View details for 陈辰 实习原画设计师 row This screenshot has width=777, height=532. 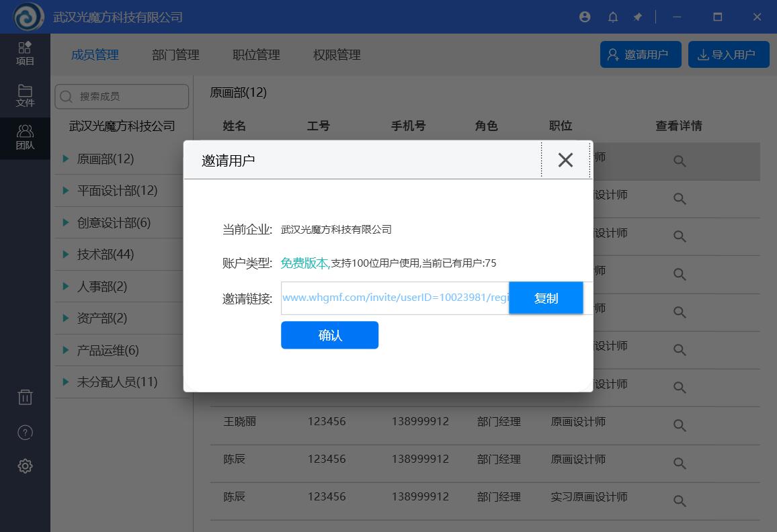680,501
